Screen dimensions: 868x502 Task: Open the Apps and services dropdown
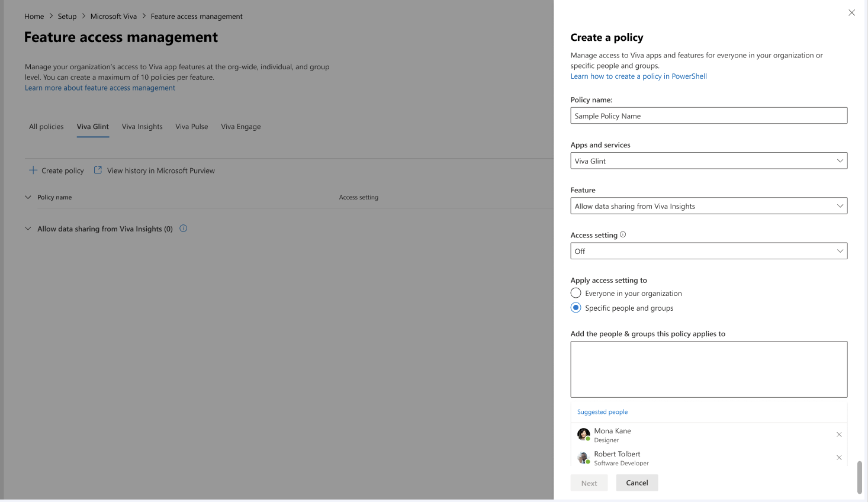pyautogui.click(x=709, y=161)
